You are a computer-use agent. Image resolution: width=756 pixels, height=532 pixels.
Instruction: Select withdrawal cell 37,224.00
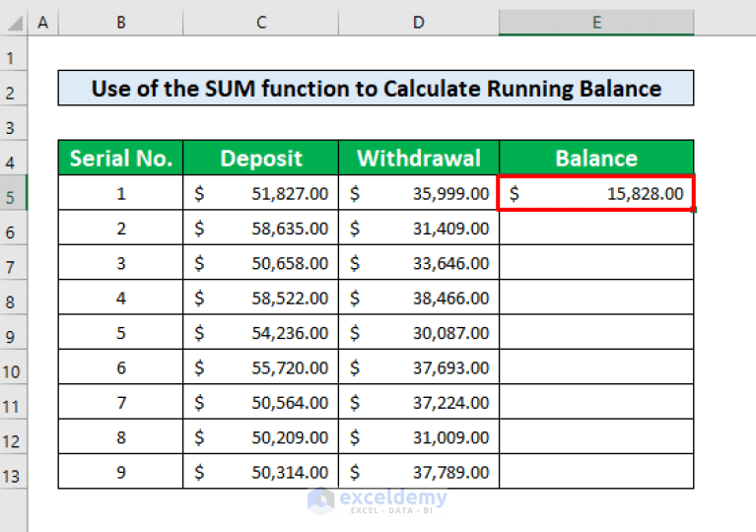[x=419, y=402]
